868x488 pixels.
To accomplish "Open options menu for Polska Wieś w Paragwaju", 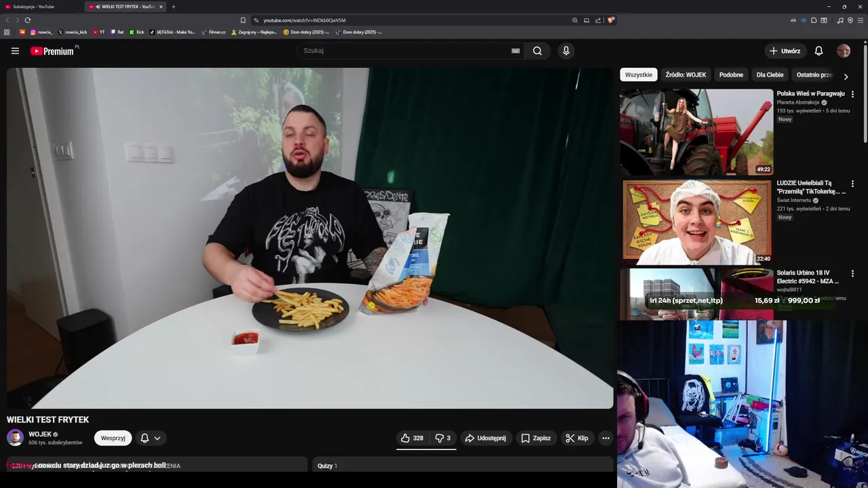I will [852, 94].
